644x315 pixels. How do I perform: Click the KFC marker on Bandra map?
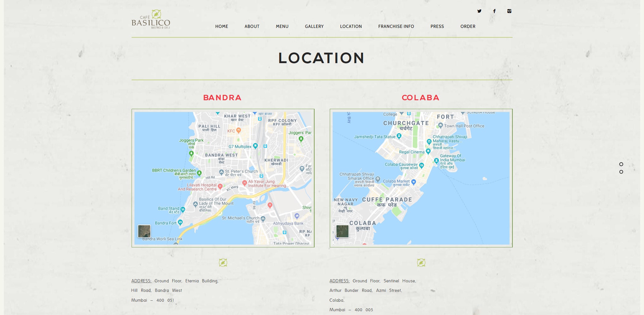point(238,130)
